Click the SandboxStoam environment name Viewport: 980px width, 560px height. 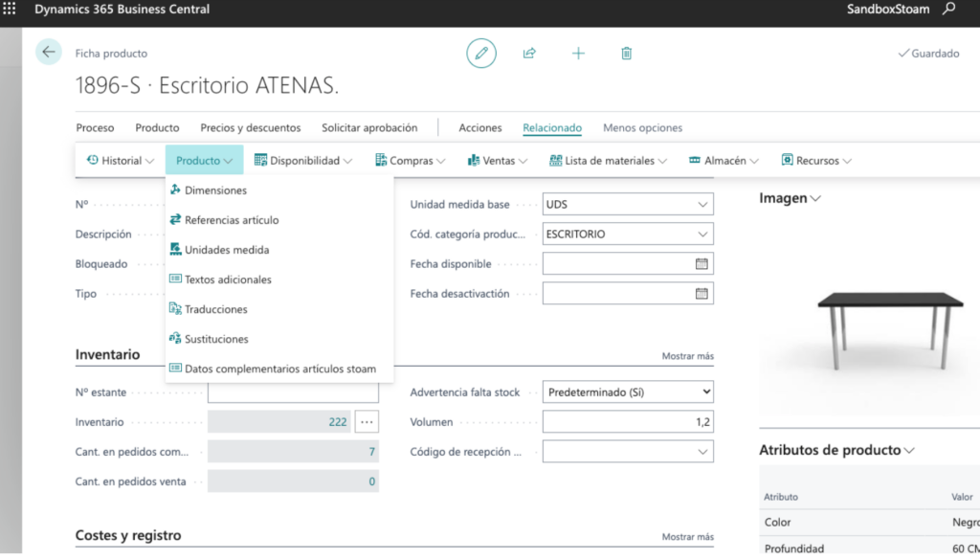[x=887, y=9]
